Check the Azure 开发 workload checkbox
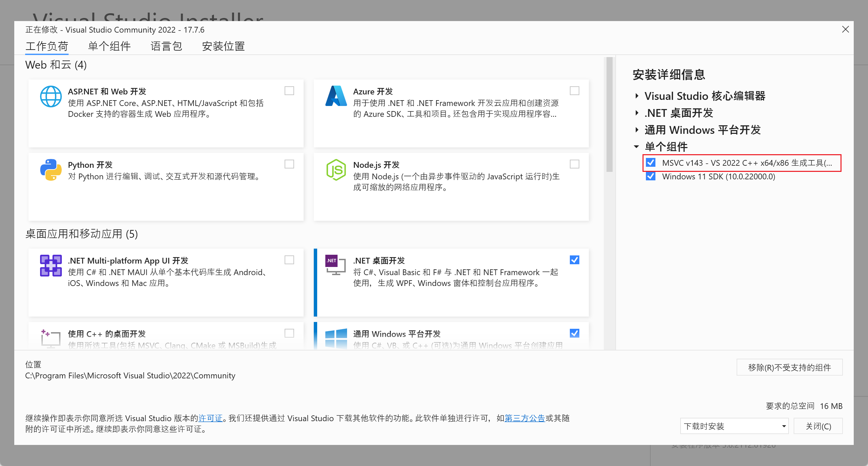Image resolution: width=868 pixels, height=466 pixels. 575,91
